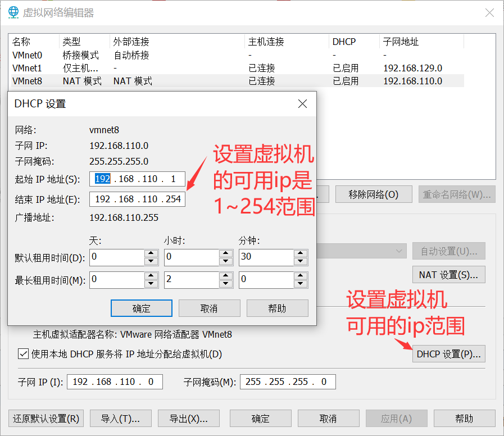Decrease 默认租用时间 hours value

(x=226, y=261)
